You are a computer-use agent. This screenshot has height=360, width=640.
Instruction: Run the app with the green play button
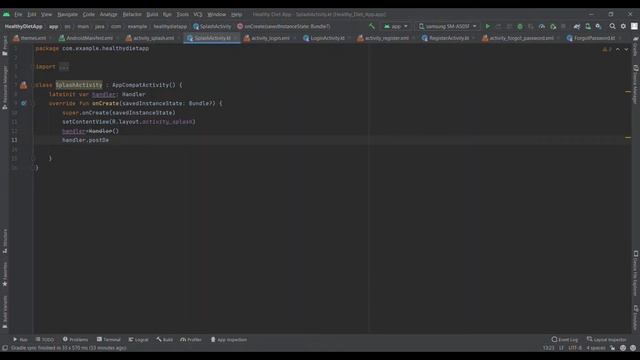click(487, 26)
